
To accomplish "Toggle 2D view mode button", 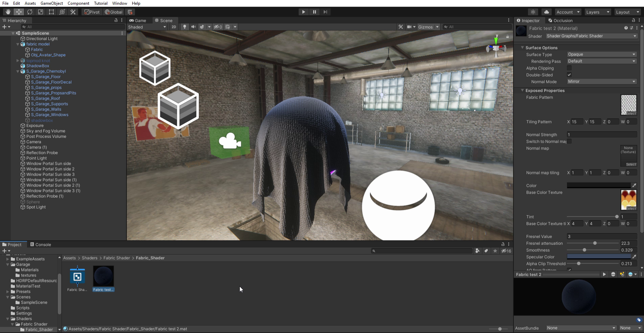I will point(174,27).
